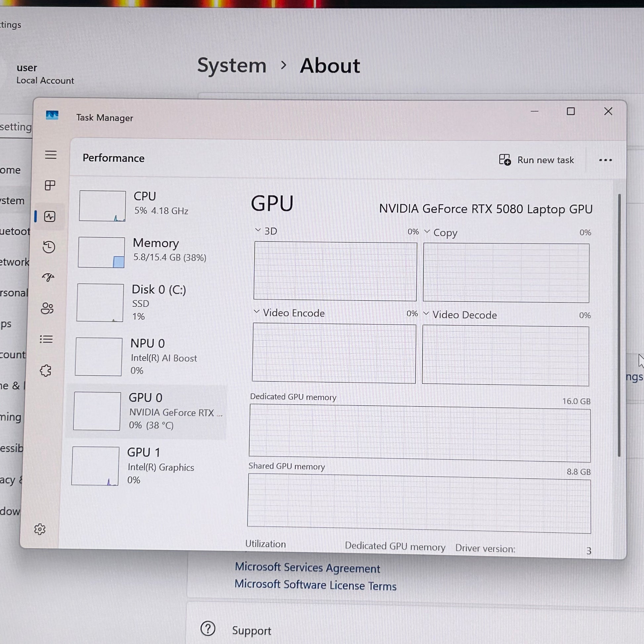This screenshot has height=644, width=644.
Task: Open Task Manager settings gear
Action: (40, 529)
